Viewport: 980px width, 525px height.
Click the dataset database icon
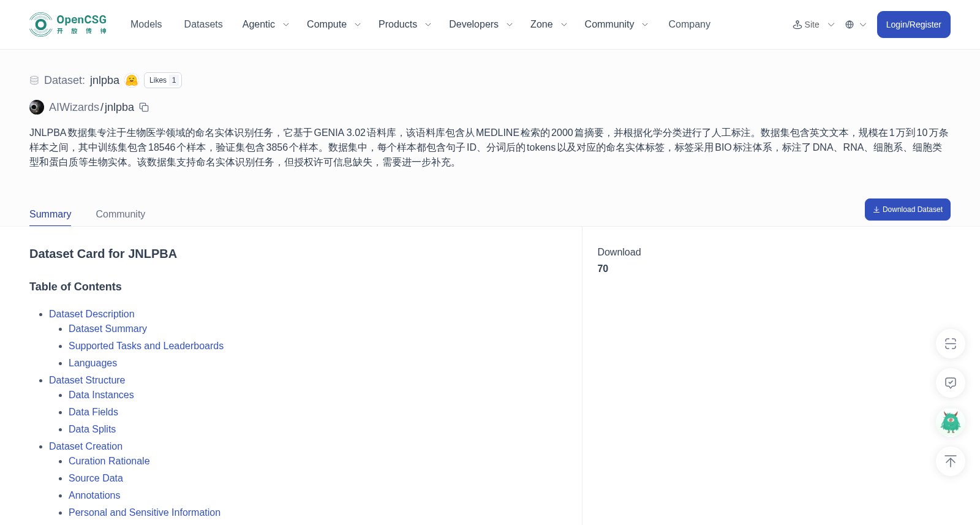point(34,80)
